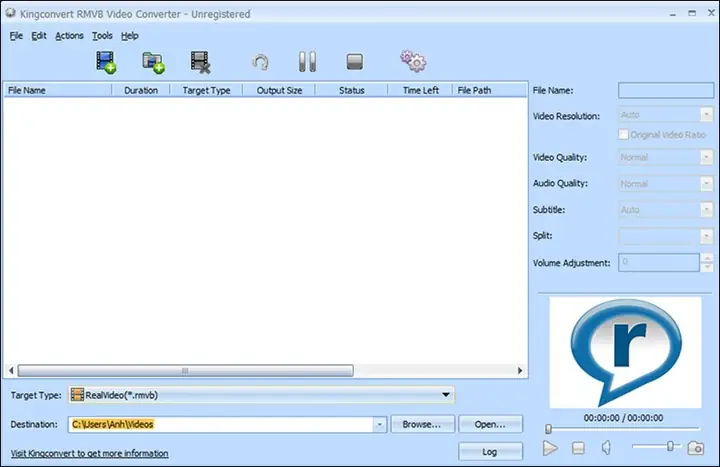Expand the Video Resolution dropdown
This screenshot has width=720, height=467.
coord(706,114)
